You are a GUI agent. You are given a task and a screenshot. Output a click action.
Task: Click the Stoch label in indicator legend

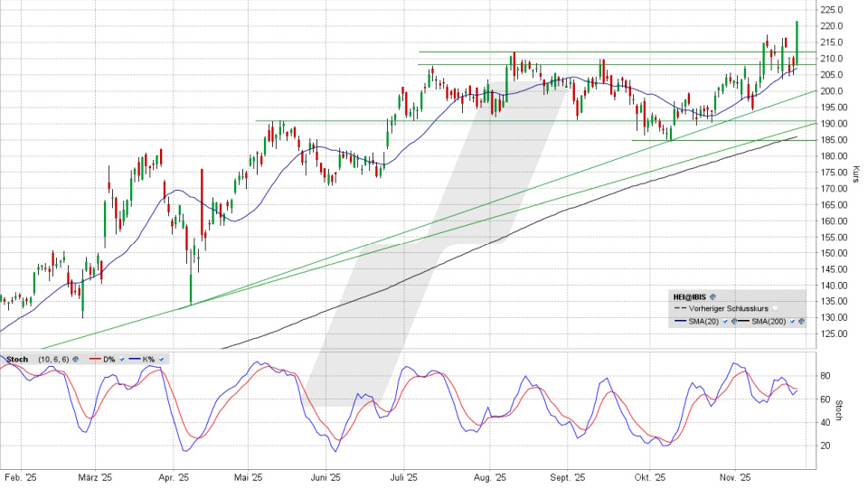17,360
